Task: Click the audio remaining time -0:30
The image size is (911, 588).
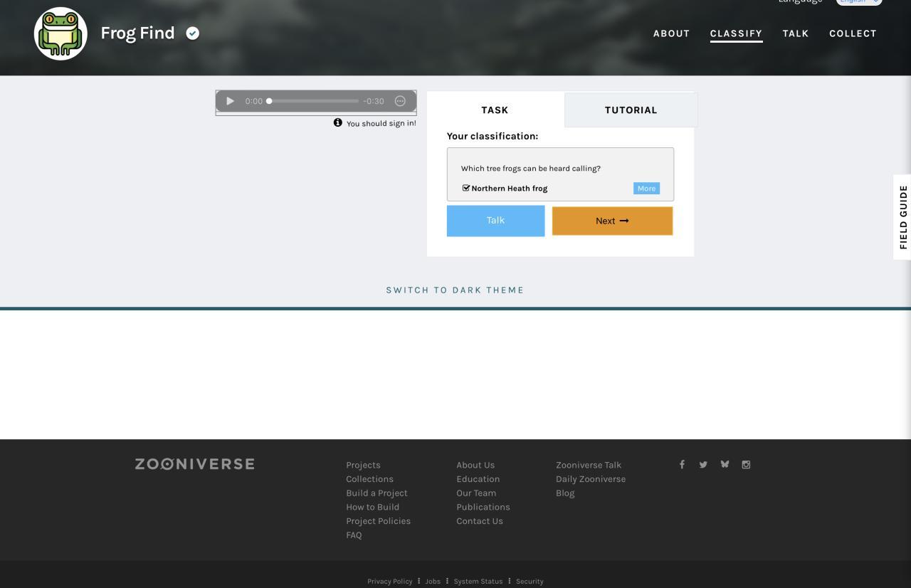Action: tap(374, 101)
